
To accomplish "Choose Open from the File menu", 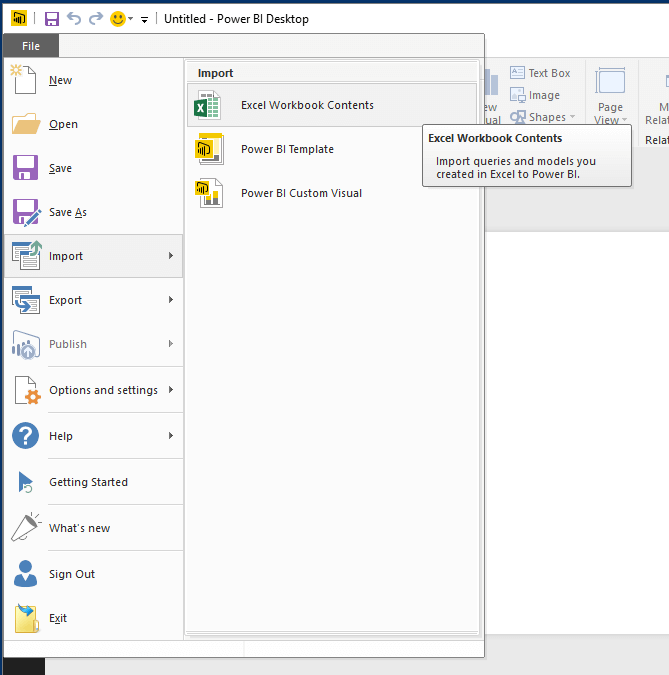I will click(93, 124).
